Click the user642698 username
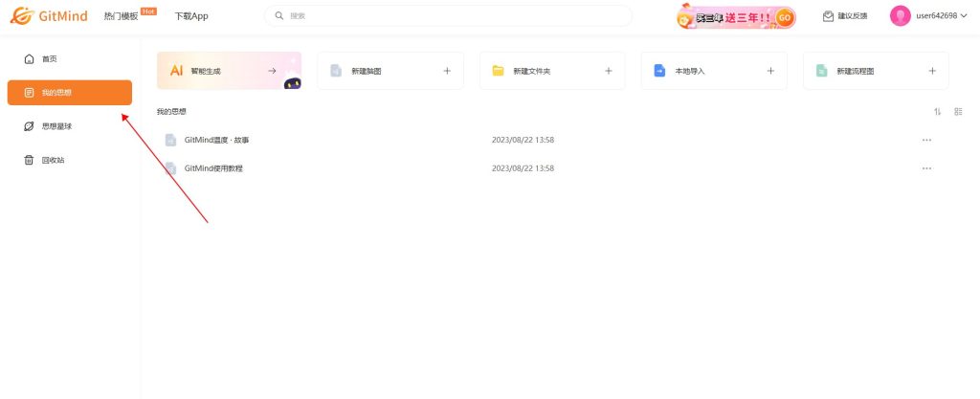 936,16
